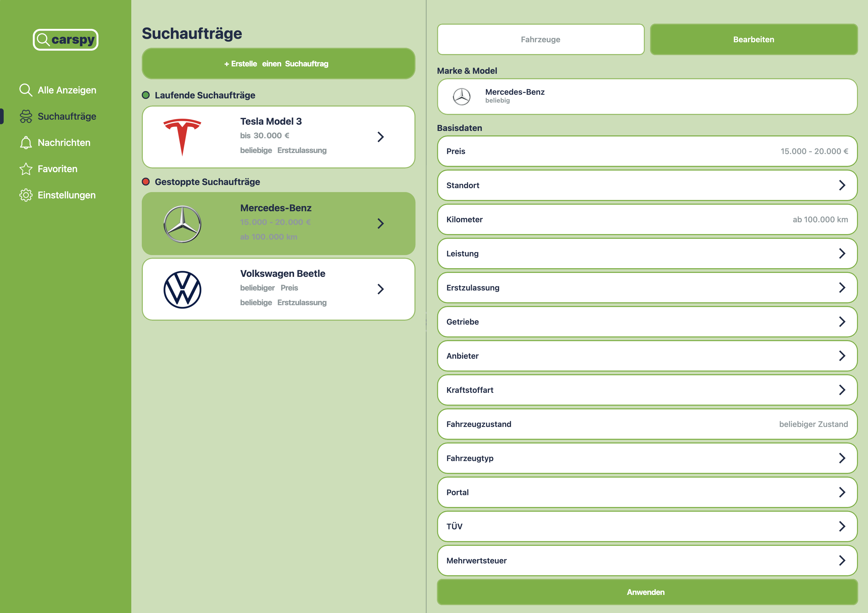This screenshot has width=868, height=613.
Task: Click the green dot next to Laufende Suchaufträge
Action: click(145, 95)
